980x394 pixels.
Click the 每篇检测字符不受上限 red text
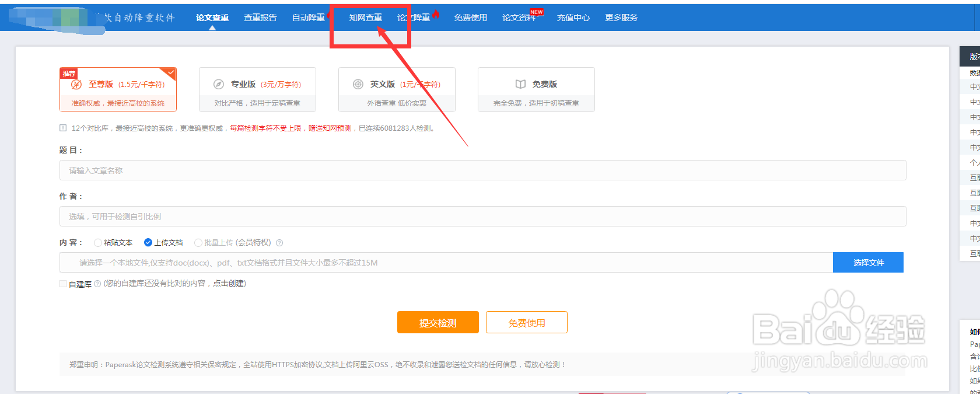tap(265, 128)
